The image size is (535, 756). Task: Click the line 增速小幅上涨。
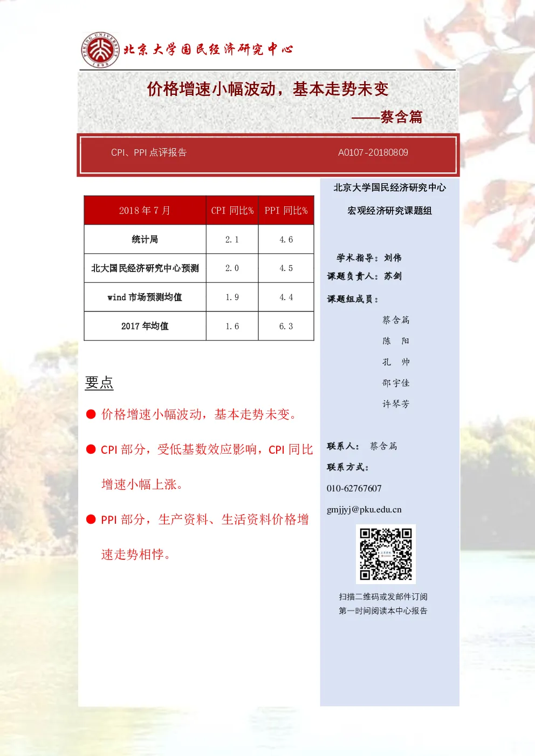[x=142, y=484]
